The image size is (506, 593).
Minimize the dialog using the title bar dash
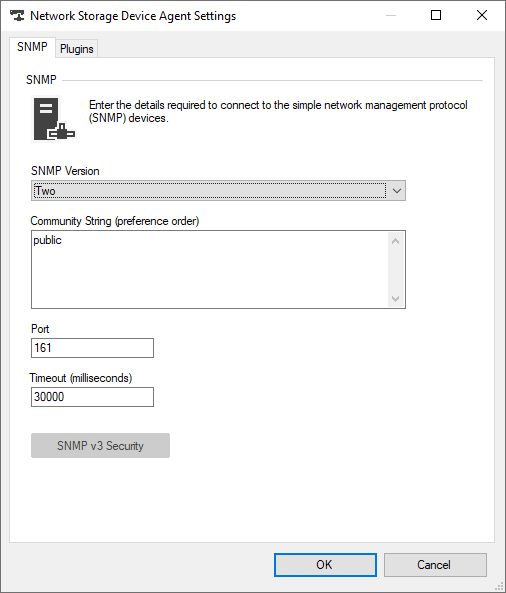(391, 15)
